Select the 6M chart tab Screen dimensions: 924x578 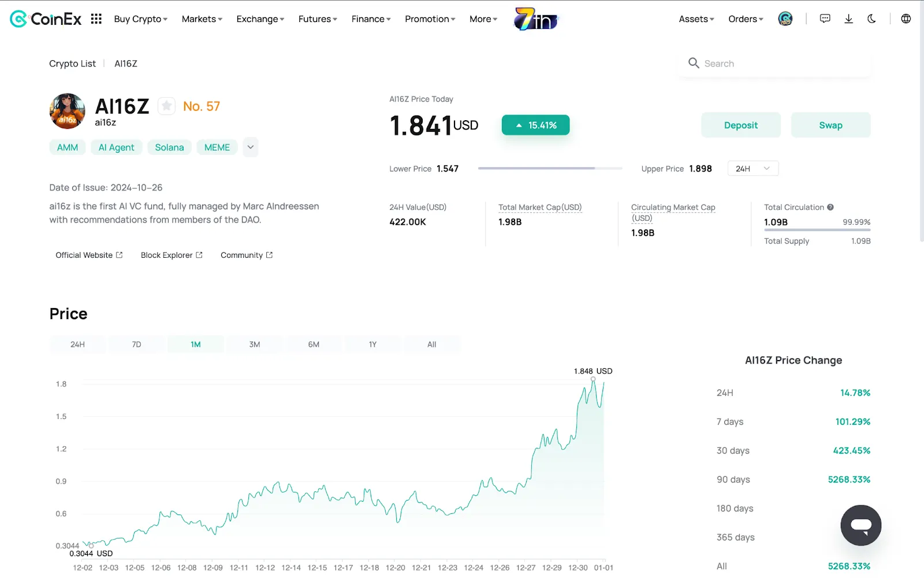coord(314,344)
